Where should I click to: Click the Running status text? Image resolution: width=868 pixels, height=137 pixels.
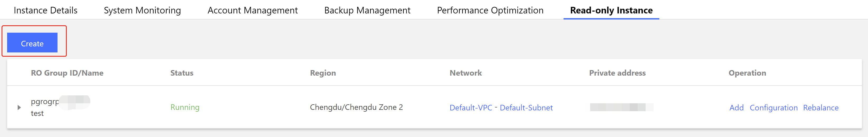(185, 107)
